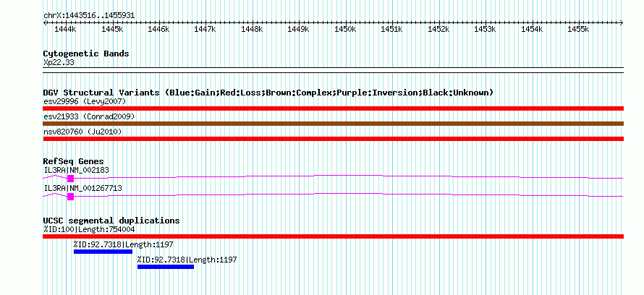Image resolution: width=644 pixels, height=295 pixels.
Task: Click the magenta exon box of NM_001267713
Action: 71,197
